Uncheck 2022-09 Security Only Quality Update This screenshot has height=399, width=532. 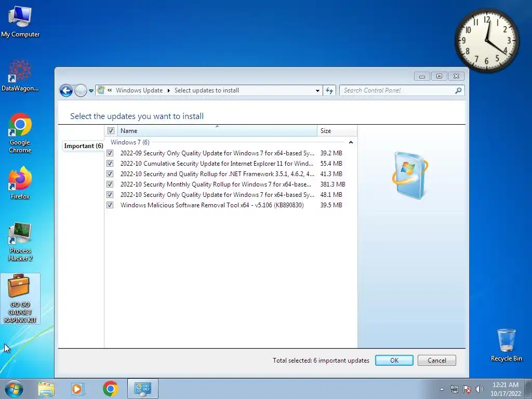click(x=110, y=153)
